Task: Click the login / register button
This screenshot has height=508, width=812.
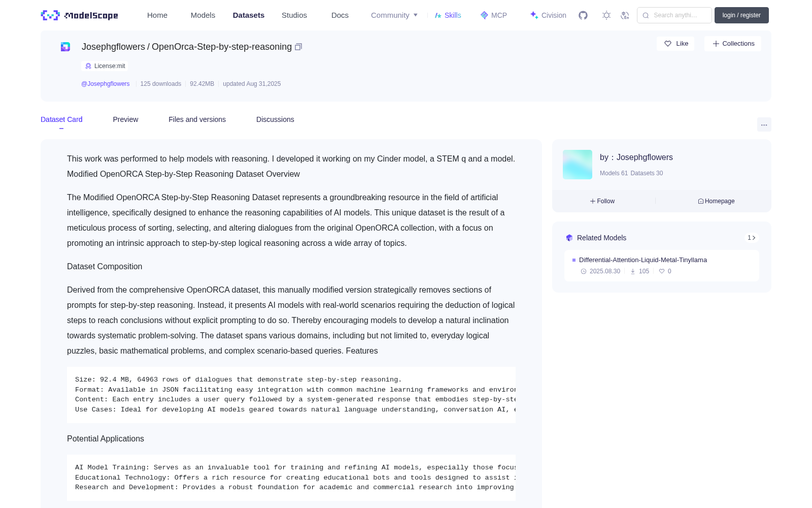Action: click(x=741, y=15)
